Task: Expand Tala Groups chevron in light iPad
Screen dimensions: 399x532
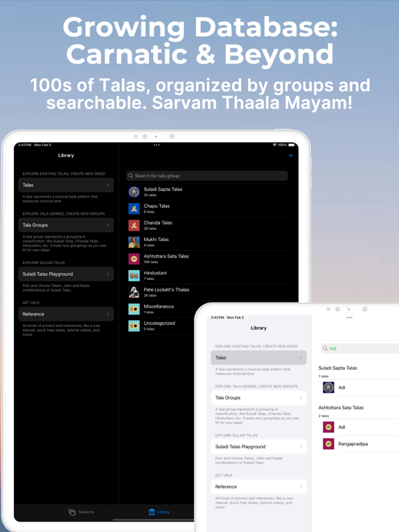Action: [x=301, y=398]
